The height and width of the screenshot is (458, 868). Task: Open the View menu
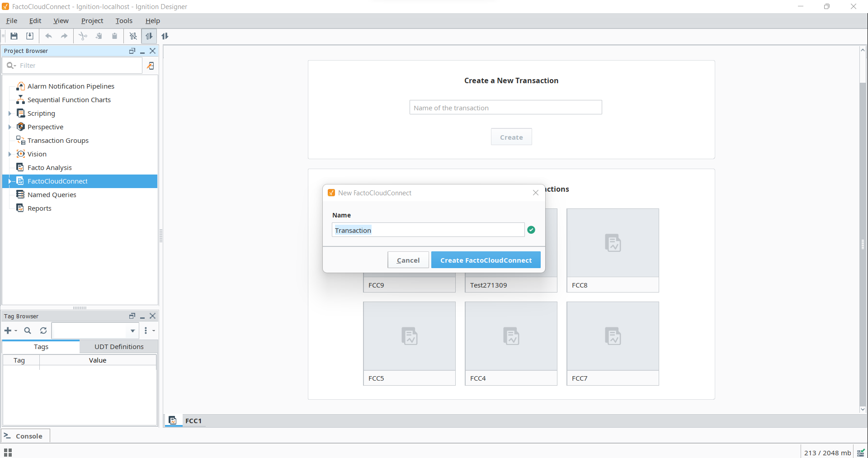[61, 21]
